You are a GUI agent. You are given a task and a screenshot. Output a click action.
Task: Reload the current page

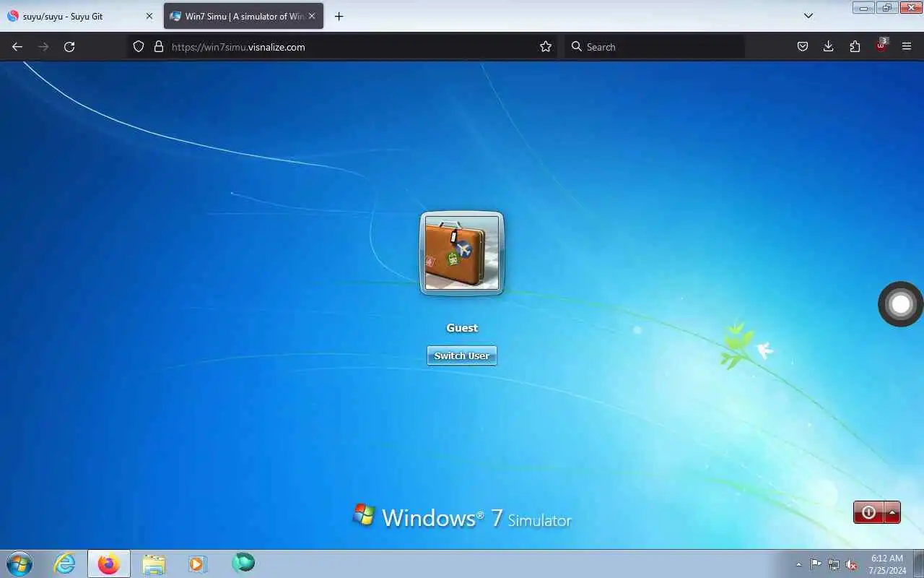[69, 47]
